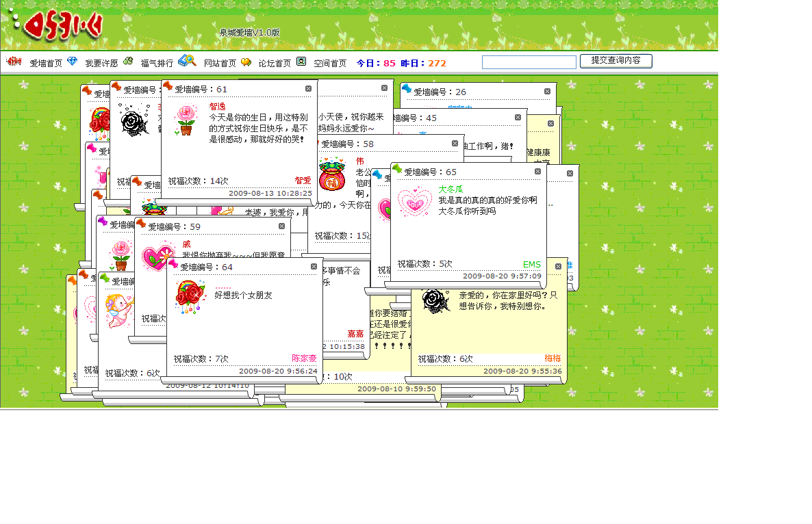Close love wall note number 59
The height and width of the screenshot is (524, 812).
click(281, 226)
